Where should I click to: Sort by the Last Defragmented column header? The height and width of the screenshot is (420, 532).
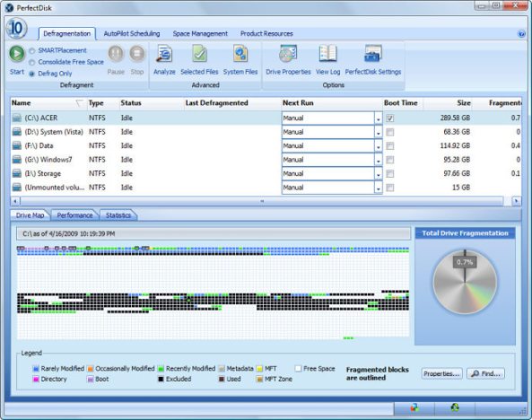pos(232,103)
